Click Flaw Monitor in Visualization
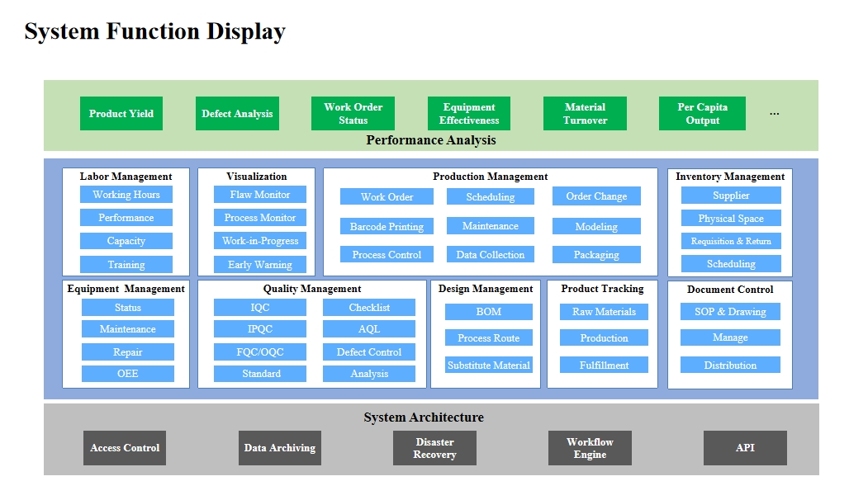Screen dimensions: 868x500 [x=260, y=195]
